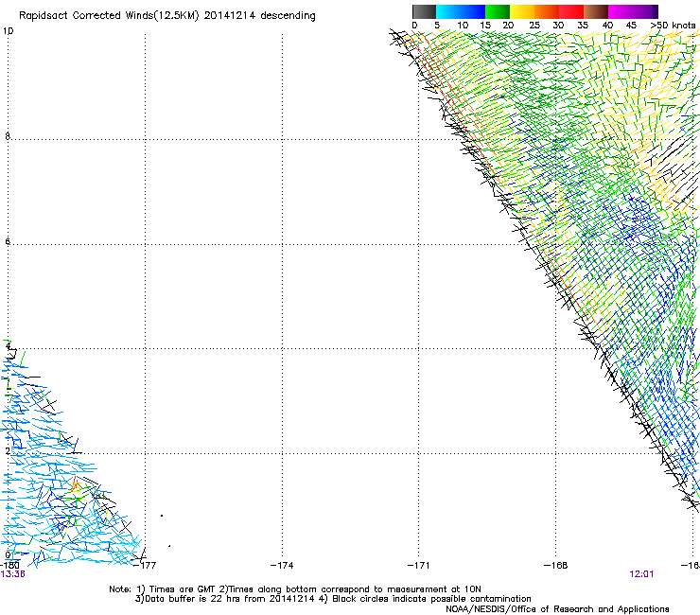The width and height of the screenshot is (700, 615).
Task: Click the cyan 5-10 knots color segment
Action: tap(448, 11)
